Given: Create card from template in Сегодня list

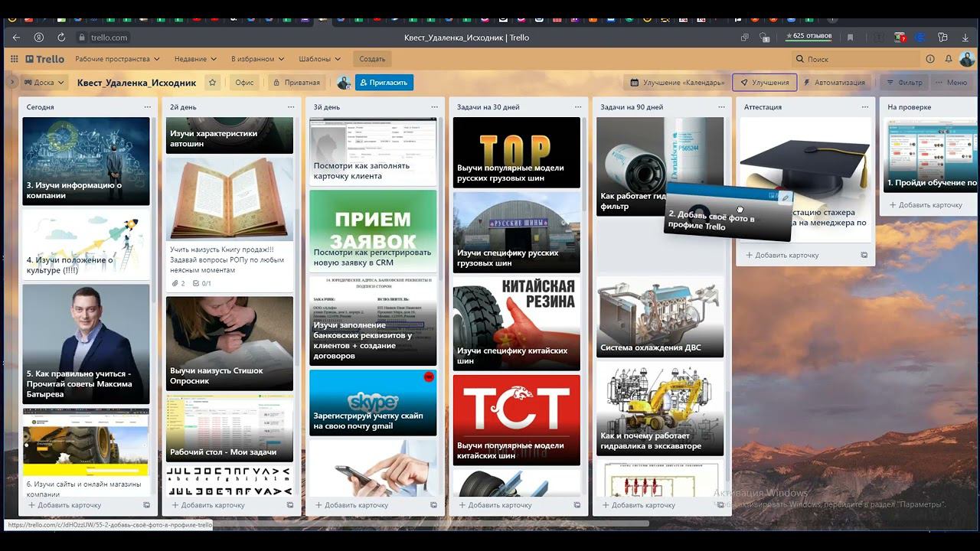Looking at the screenshot, I should tap(146, 505).
